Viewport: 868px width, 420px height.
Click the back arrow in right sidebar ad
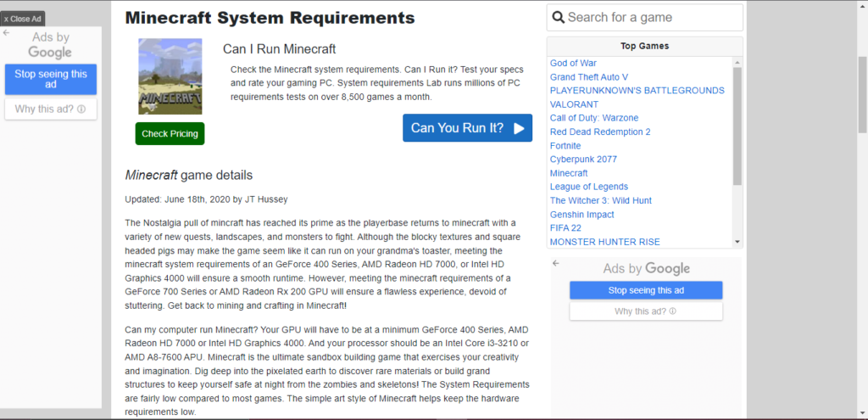(556, 263)
